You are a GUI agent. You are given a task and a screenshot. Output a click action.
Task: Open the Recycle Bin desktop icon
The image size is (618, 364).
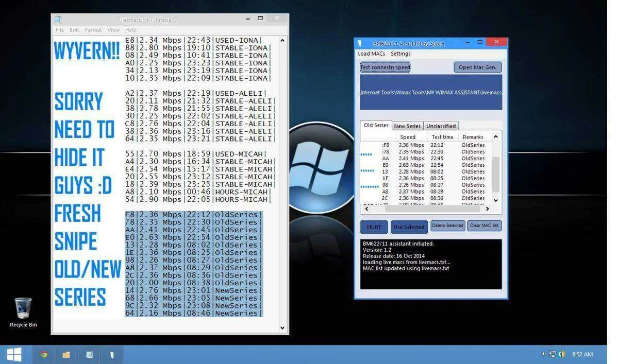pyautogui.click(x=23, y=313)
